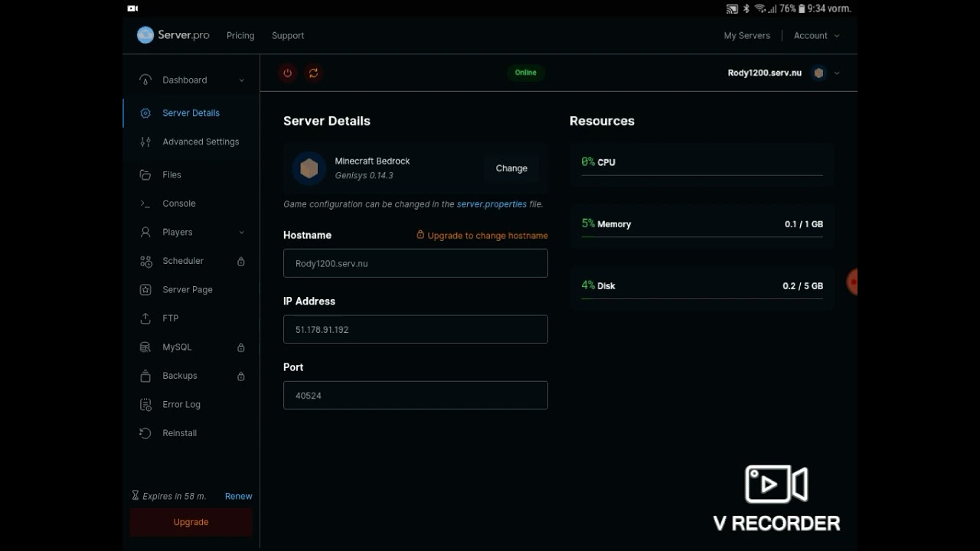Screen dimensions: 980x551
Task: Click the lock icon beside Scheduler
Action: [x=241, y=261]
